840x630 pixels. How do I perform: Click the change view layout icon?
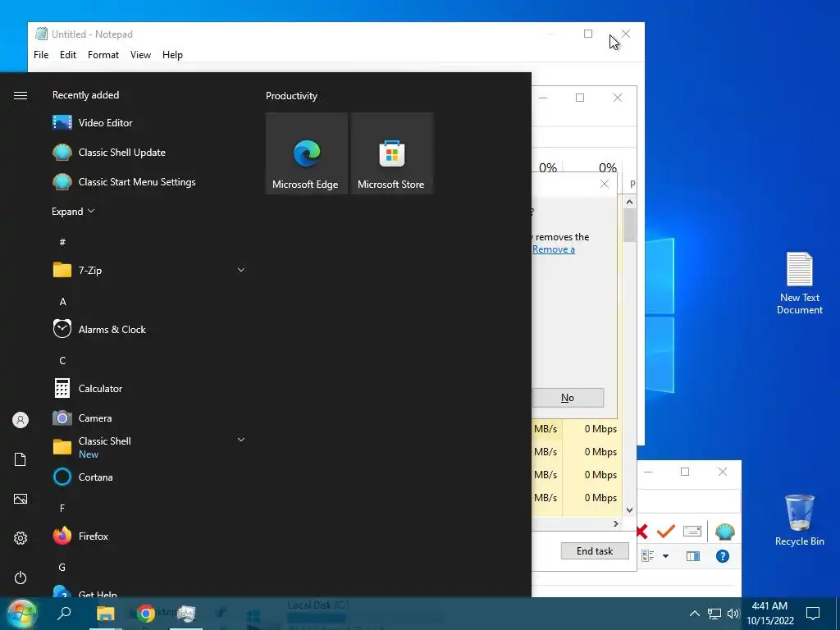648,556
